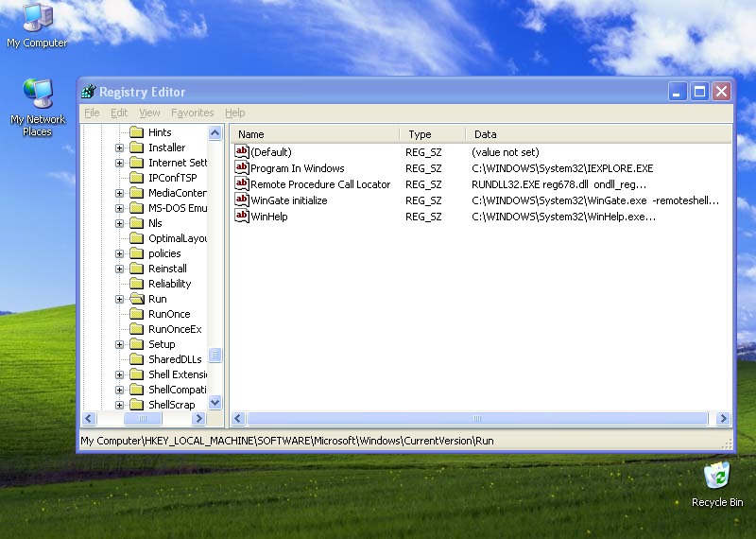The height and width of the screenshot is (539, 756).
Task: Click values pane horizontal scrollbar thumb
Action: coord(477,418)
